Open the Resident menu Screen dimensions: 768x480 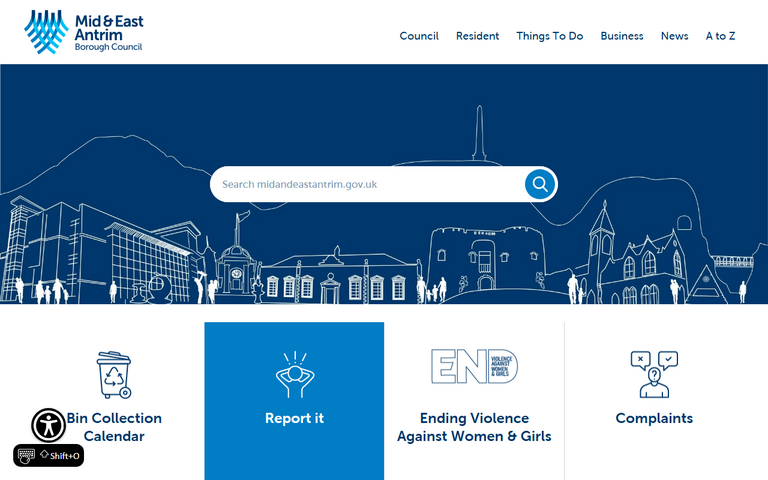[x=477, y=36]
